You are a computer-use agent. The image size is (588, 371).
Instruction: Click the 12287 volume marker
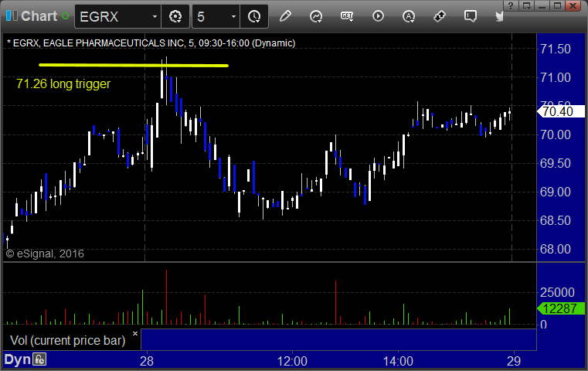click(561, 308)
